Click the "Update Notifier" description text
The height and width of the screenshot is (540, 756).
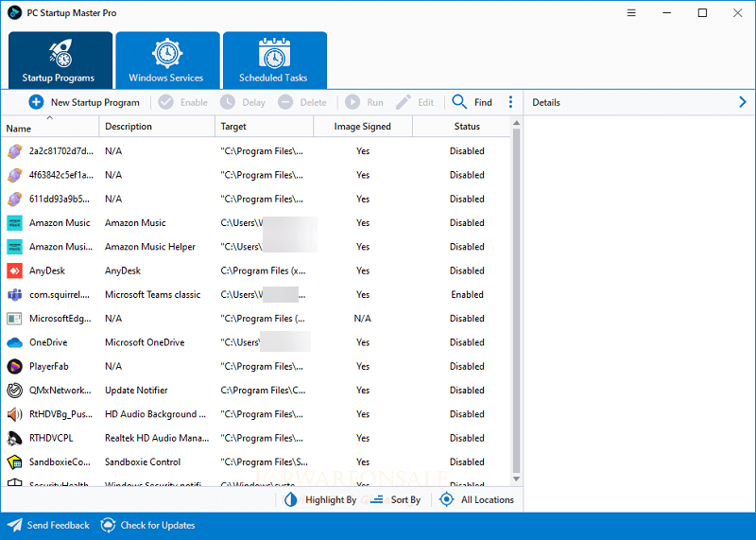click(136, 391)
